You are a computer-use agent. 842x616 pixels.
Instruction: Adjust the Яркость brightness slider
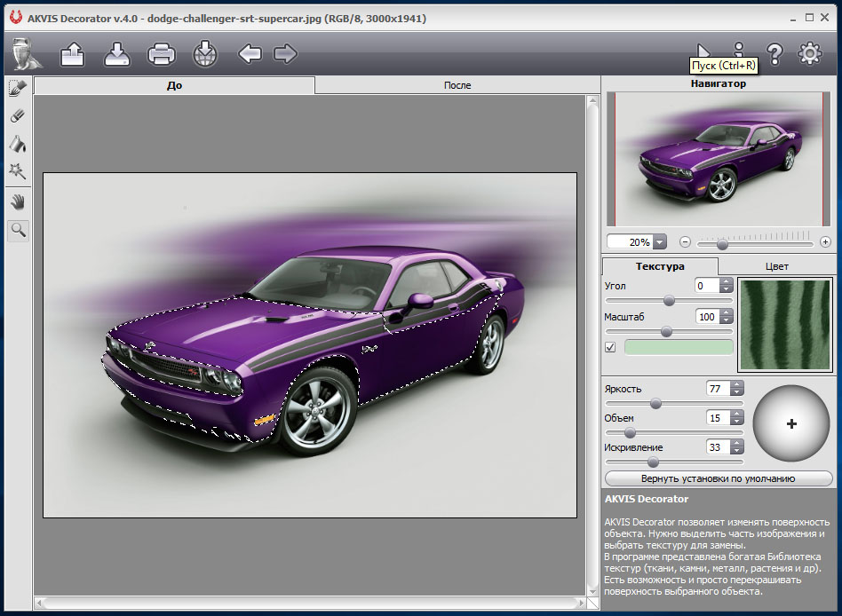tap(674, 404)
